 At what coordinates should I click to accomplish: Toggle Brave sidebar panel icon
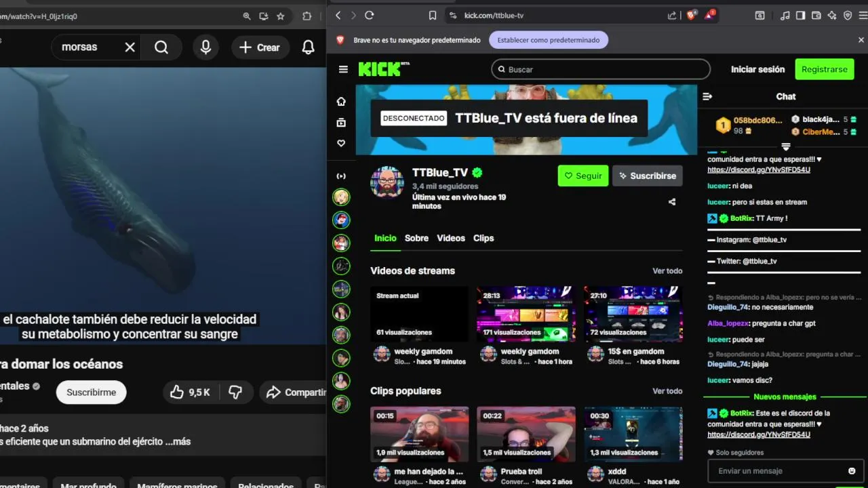801,15
